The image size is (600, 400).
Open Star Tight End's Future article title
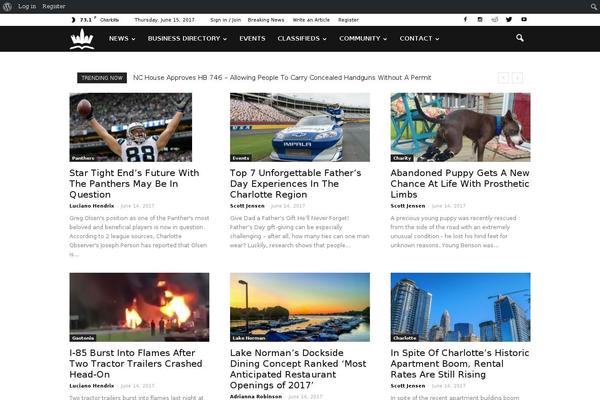pyautogui.click(x=134, y=184)
